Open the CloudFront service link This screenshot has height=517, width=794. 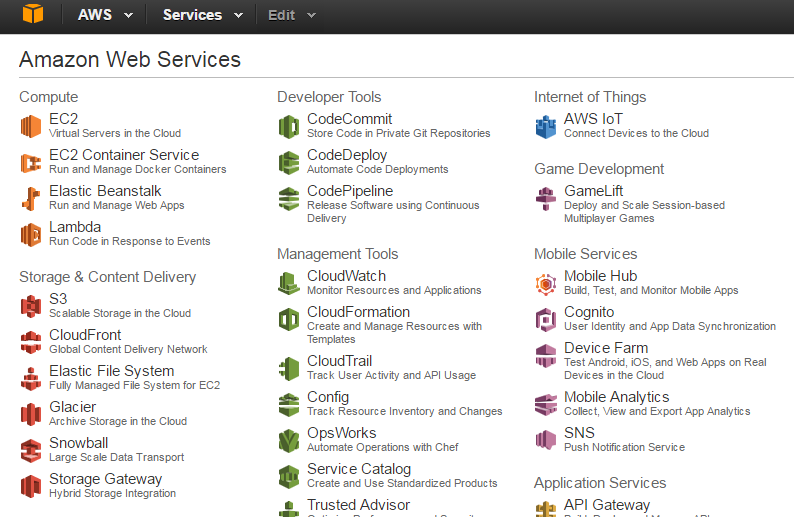point(85,335)
